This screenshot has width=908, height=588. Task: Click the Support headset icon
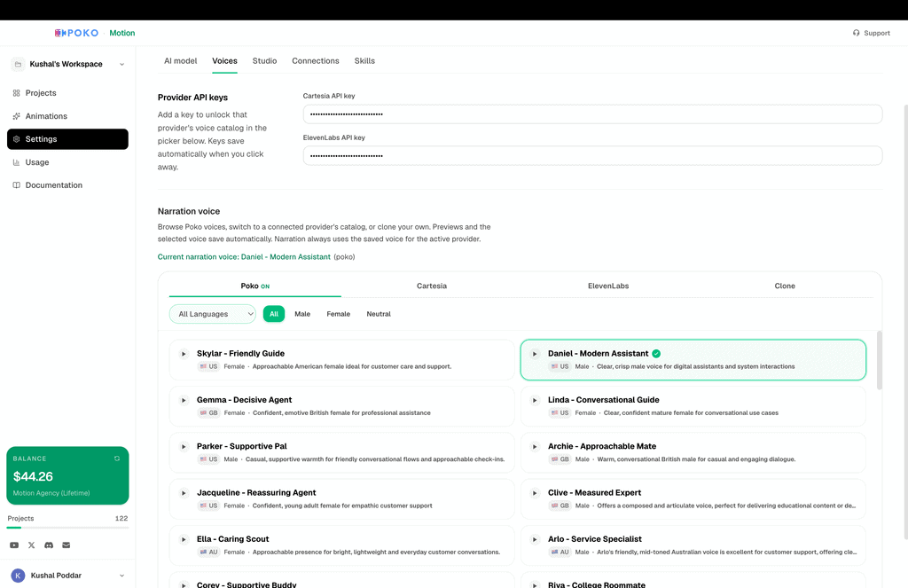point(856,33)
